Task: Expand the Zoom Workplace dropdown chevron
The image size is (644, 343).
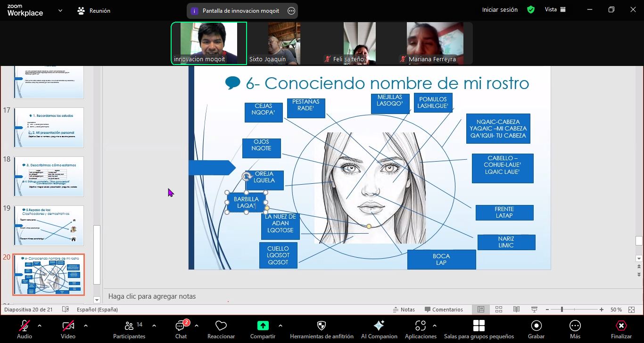Action: coord(60,10)
